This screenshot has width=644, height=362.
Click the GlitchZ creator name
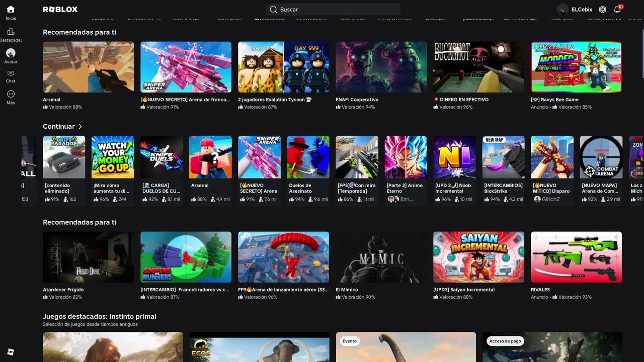pos(551,199)
